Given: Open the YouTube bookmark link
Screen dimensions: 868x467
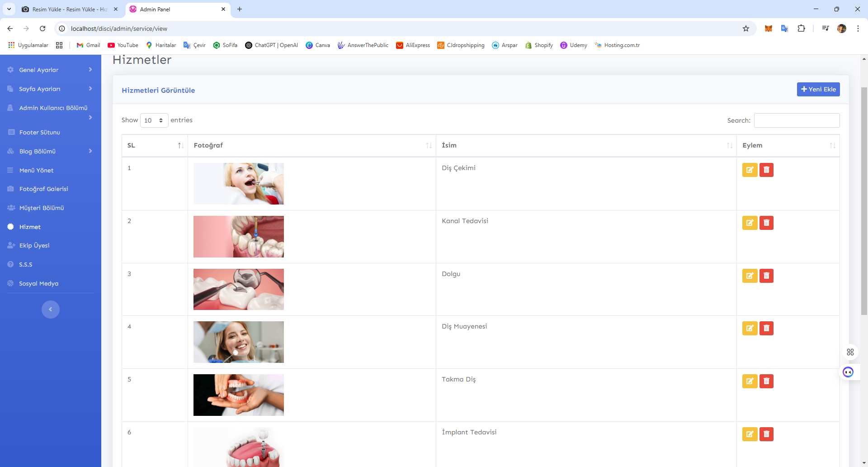Looking at the screenshot, I should click(x=123, y=45).
